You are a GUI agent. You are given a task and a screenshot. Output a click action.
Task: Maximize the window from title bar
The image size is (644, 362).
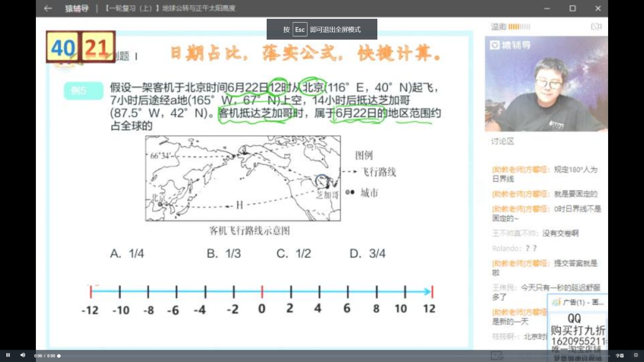572,8
